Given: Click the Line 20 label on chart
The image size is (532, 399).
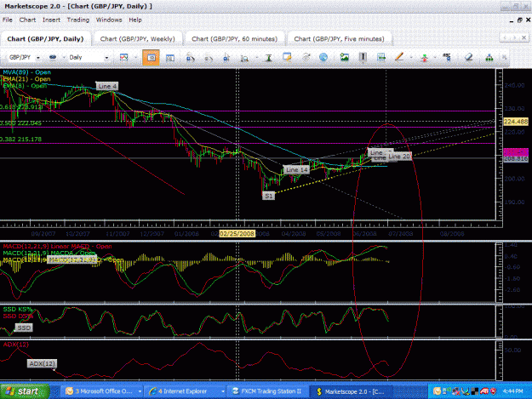Looking at the screenshot, I should point(399,157).
